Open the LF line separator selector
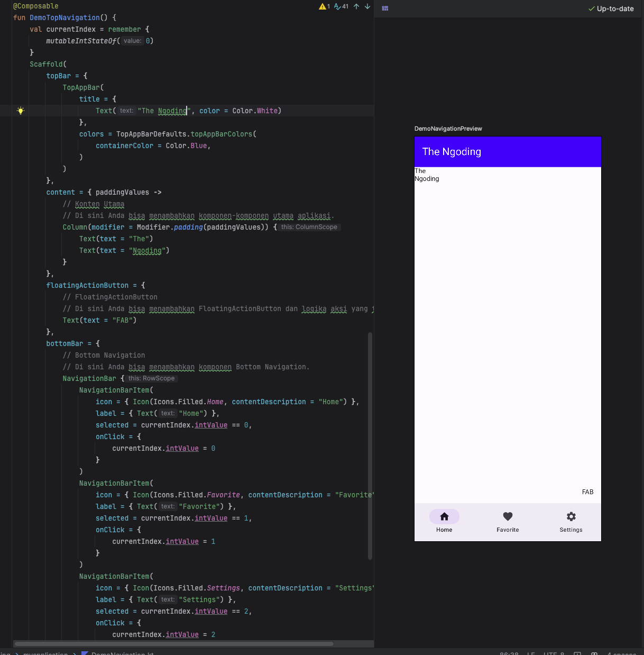Screen dimensions: 644x655 tap(530, 653)
